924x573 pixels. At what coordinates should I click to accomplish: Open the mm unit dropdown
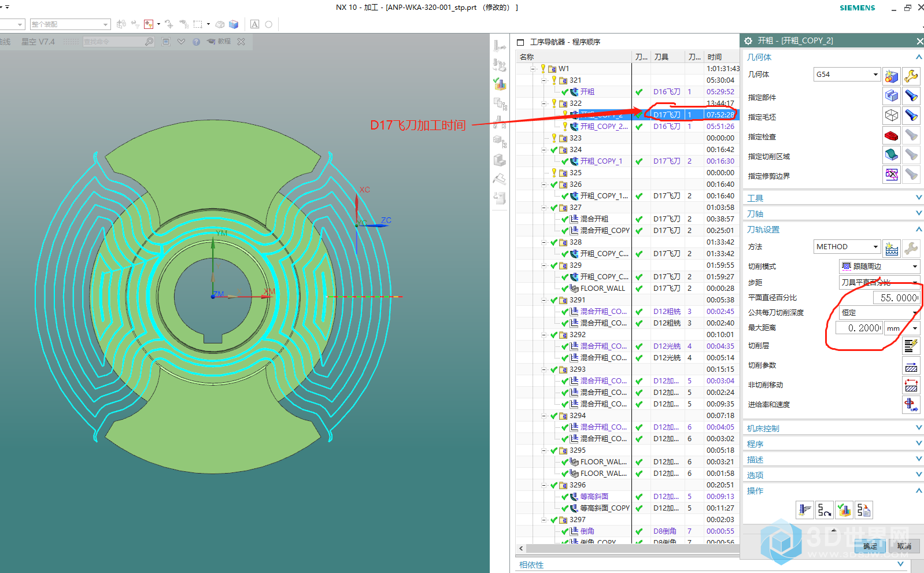[915, 328]
